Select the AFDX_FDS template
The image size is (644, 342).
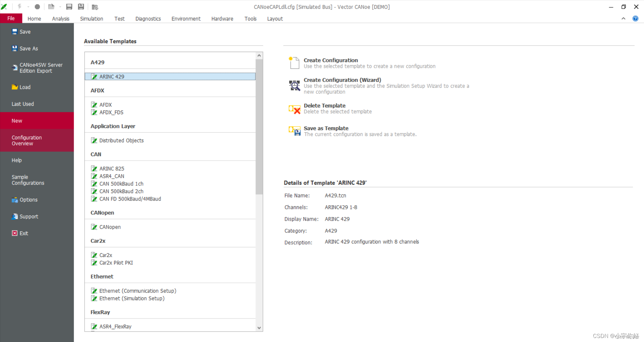coord(170,112)
